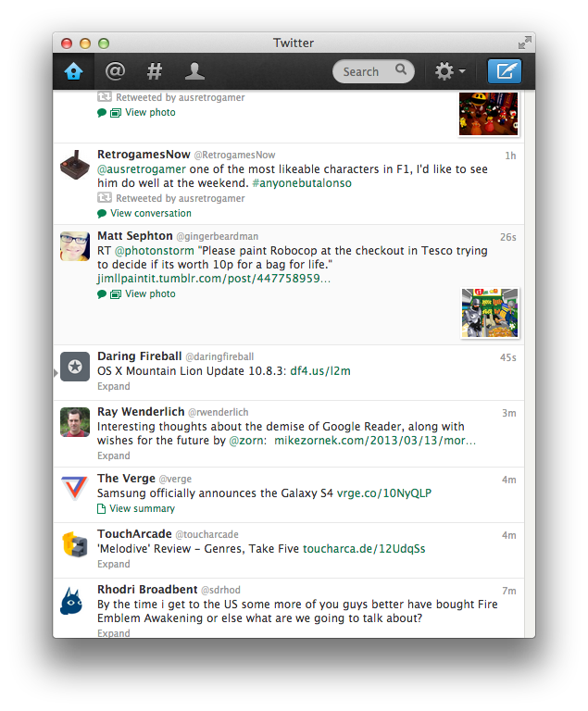Click Daring Fireball star avatar
Screen dimensions: 588x711
pyautogui.click(x=75, y=367)
